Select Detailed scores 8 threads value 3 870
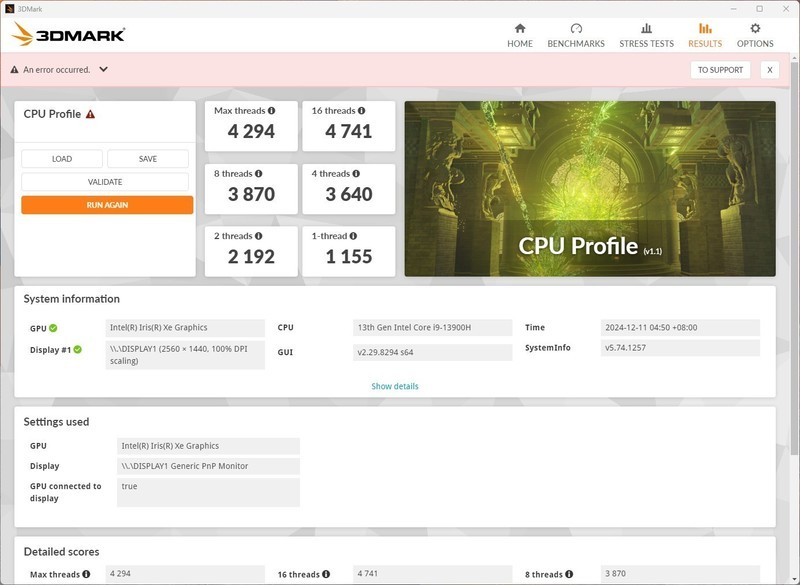This screenshot has height=585, width=800. pyautogui.click(x=680, y=573)
